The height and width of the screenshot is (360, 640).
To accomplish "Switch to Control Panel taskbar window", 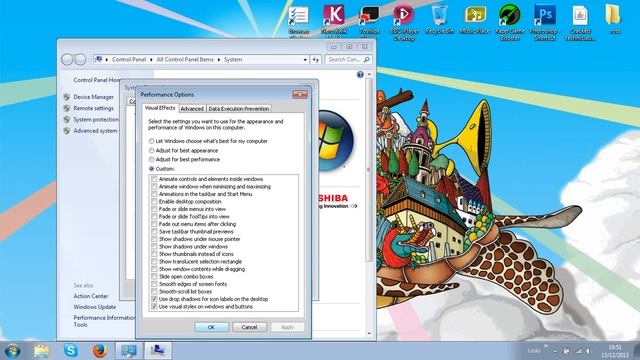I will pos(129,351).
